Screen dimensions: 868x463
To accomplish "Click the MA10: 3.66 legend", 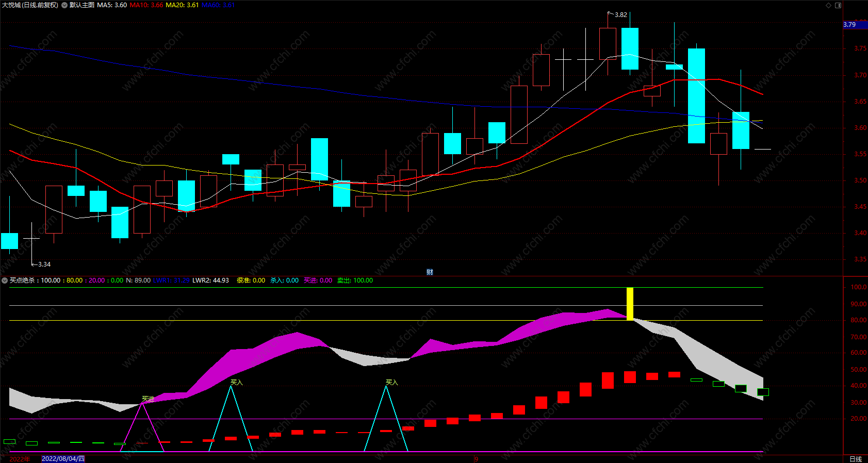I will 146,5.
